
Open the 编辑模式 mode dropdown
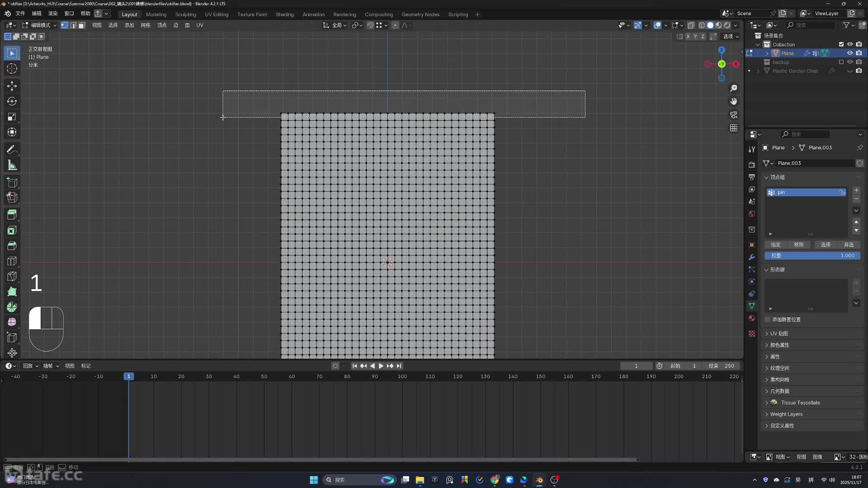(x=40, y=25)
